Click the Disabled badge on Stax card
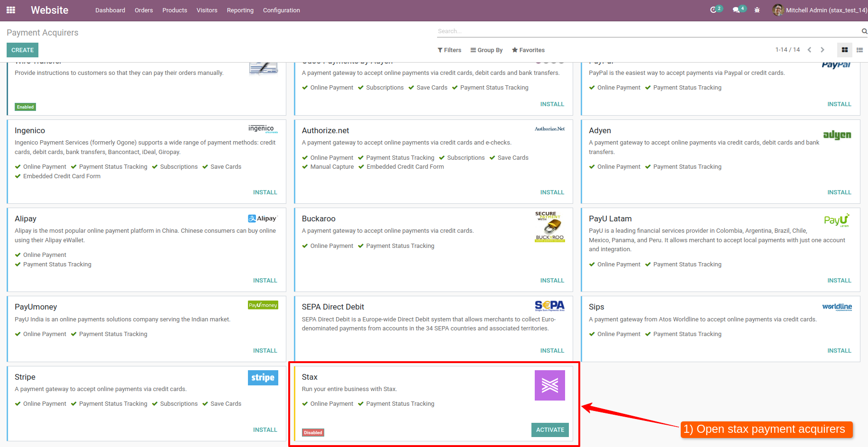The image size is (868, 447). click(x=313, y=432)
